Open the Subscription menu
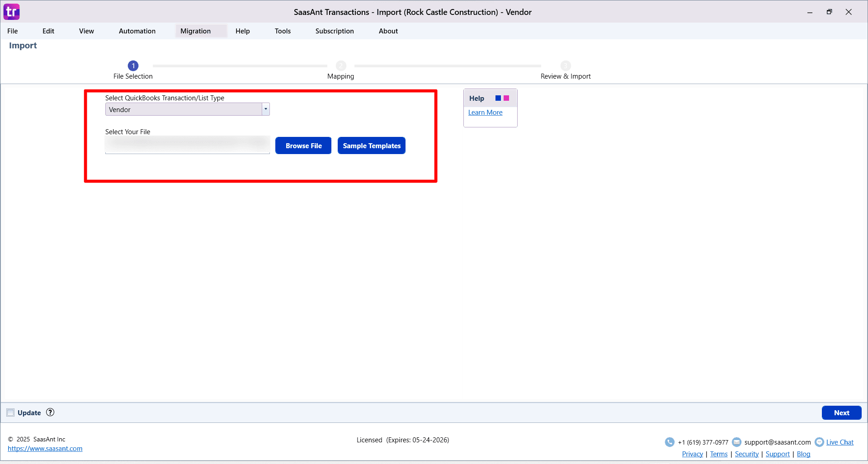The height and width of the screenshot is (464, 868). coord(335,31)
